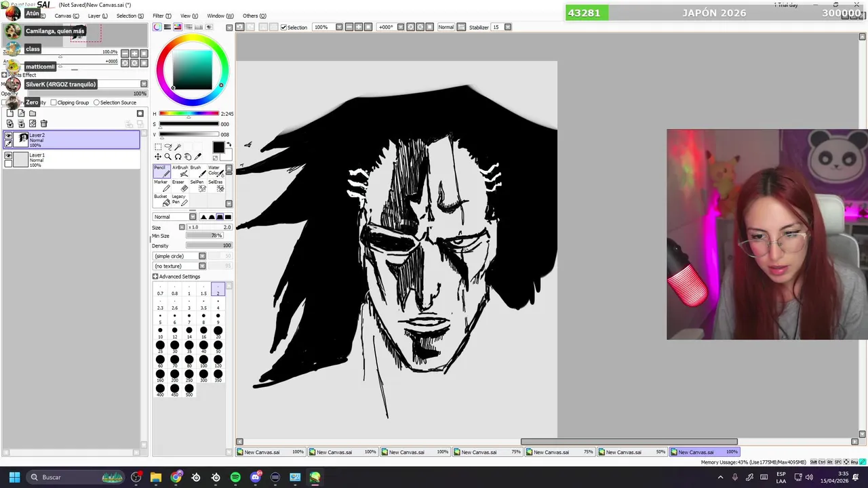Select the Move tool
The image size is (868, 488).
pyautogui.click(x=158, y=157)
